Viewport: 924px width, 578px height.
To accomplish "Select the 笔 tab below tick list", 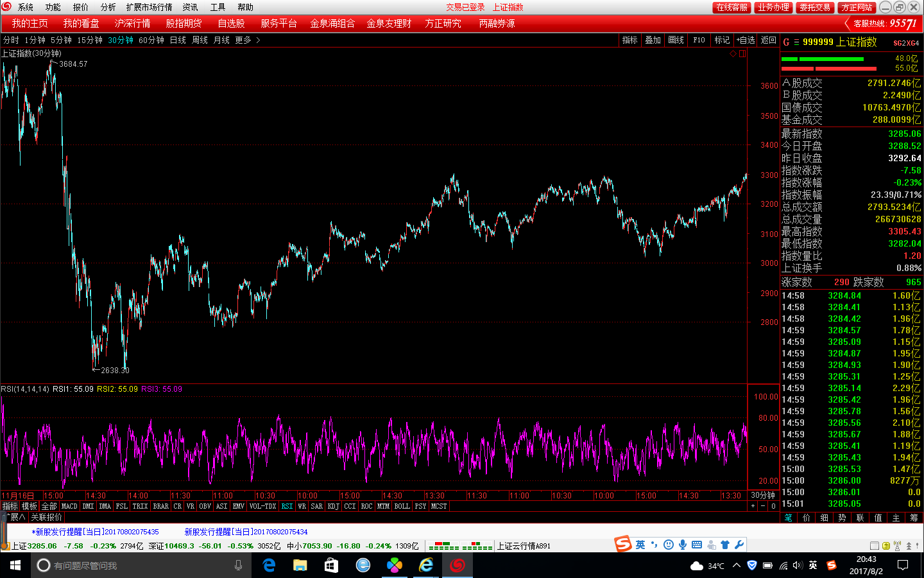I will click(x=789, y=518).
